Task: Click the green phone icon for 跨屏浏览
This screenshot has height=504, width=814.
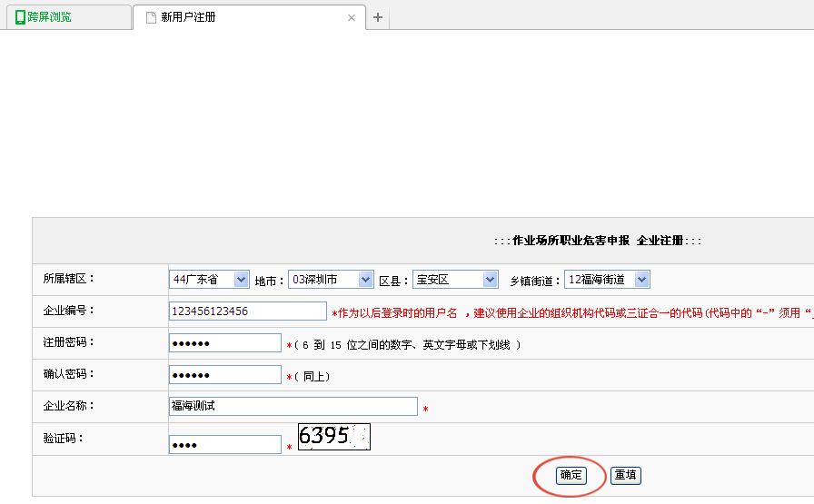Action: (21, 17)
